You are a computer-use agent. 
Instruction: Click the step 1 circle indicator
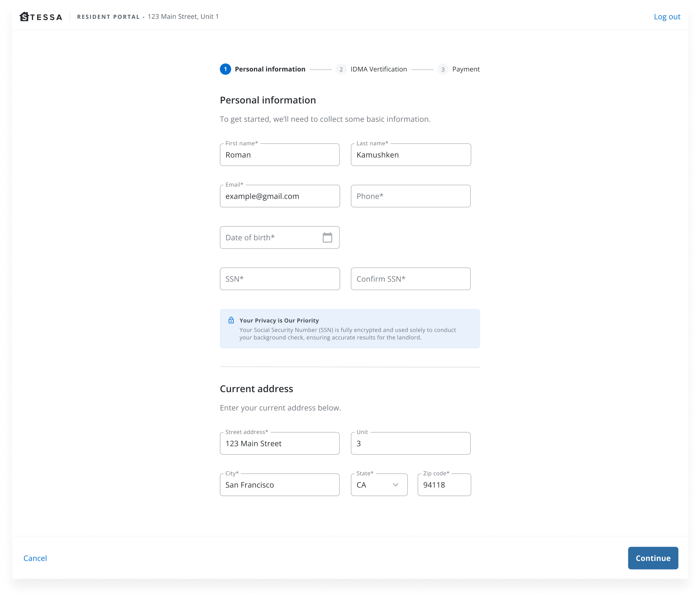[225, 69]
